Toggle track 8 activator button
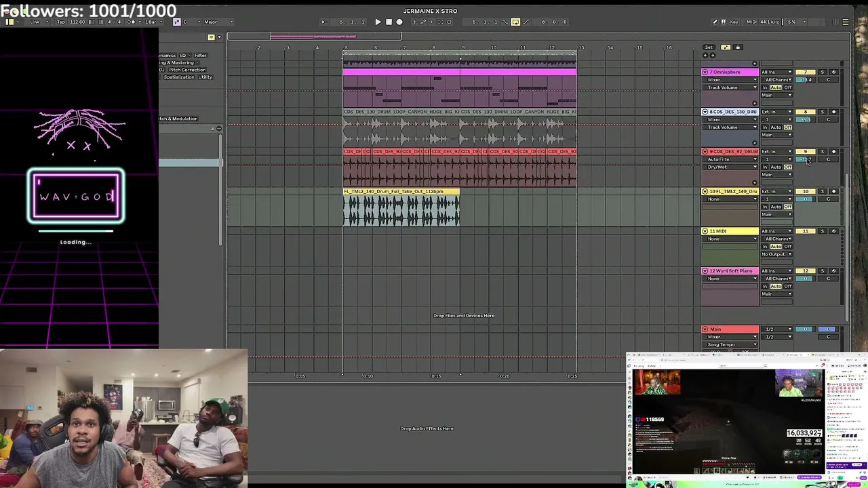This screenshot has height=488, width=868. pos(806,112)
